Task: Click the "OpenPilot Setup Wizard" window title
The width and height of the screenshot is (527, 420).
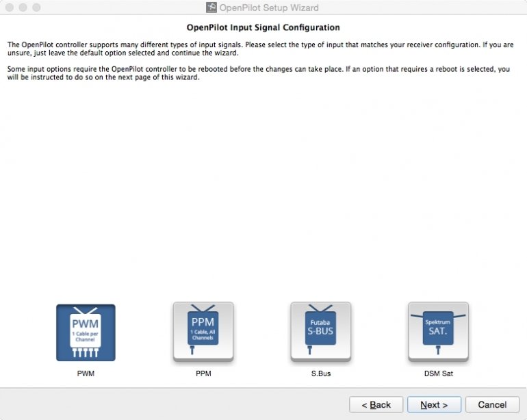Action: (269, 8)
